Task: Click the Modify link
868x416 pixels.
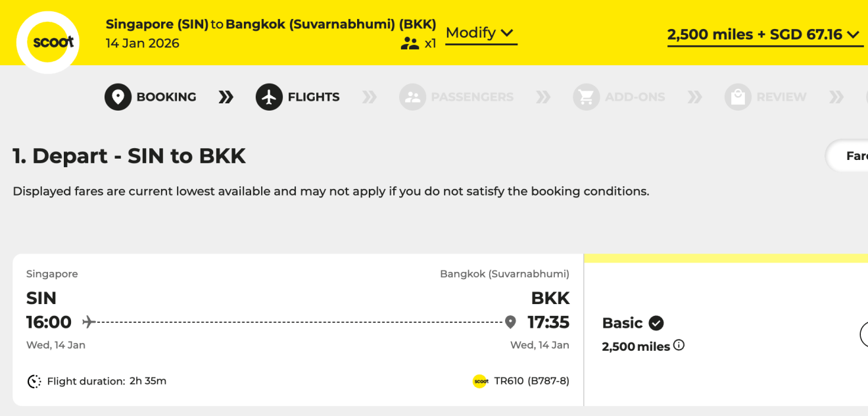Action: (x=471, y=32)
